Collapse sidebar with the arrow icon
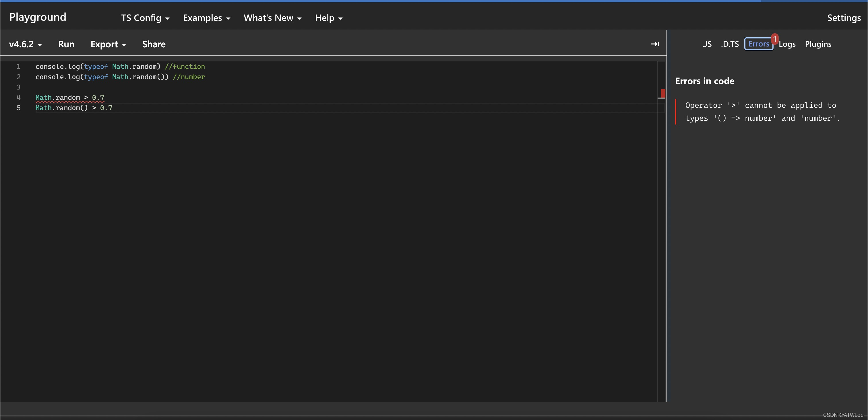The image size is (868, 420). click(654, 44)
